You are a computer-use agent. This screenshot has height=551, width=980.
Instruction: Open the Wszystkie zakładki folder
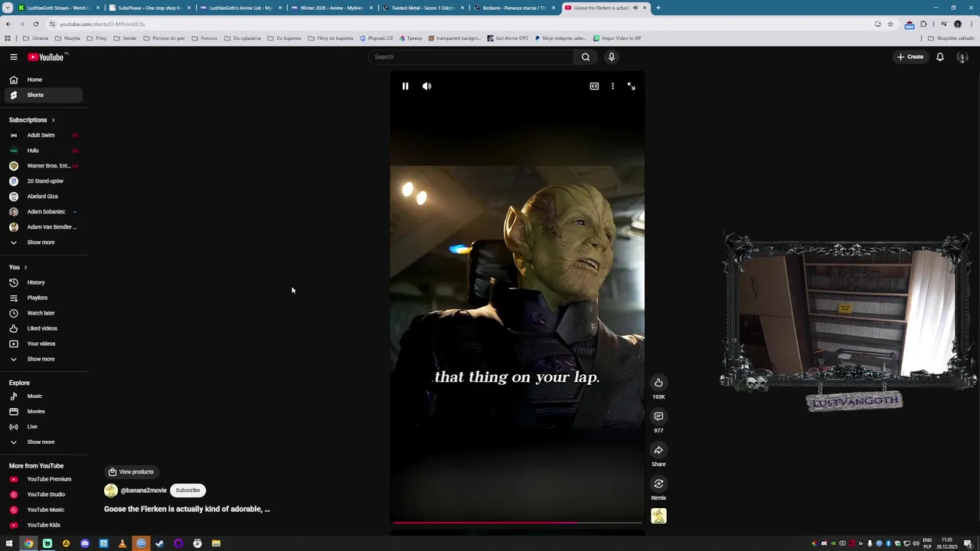[951, 38]
